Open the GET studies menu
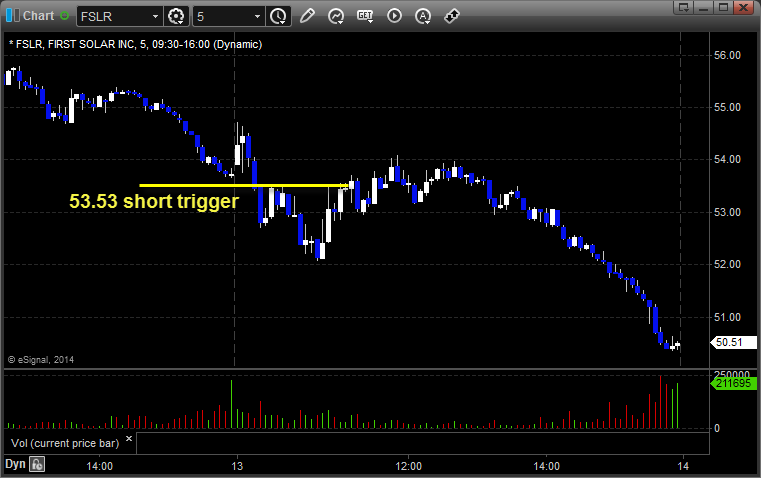The width and height of the screenshot is (761, 478). point(365,16)
